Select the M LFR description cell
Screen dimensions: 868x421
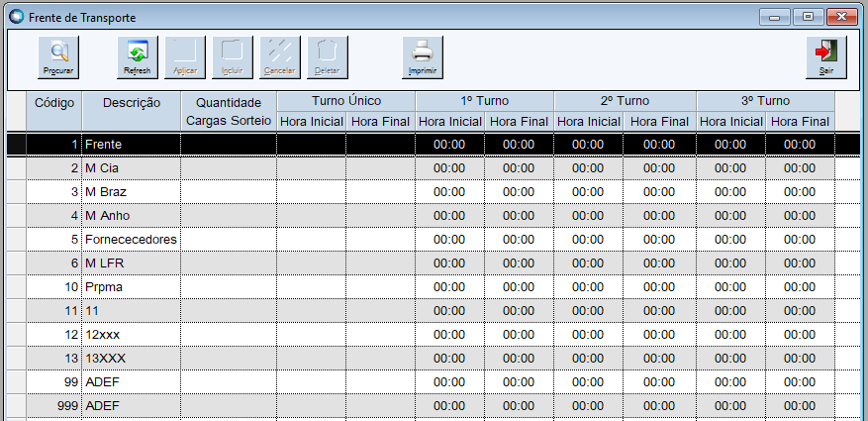tap(132, 263)
